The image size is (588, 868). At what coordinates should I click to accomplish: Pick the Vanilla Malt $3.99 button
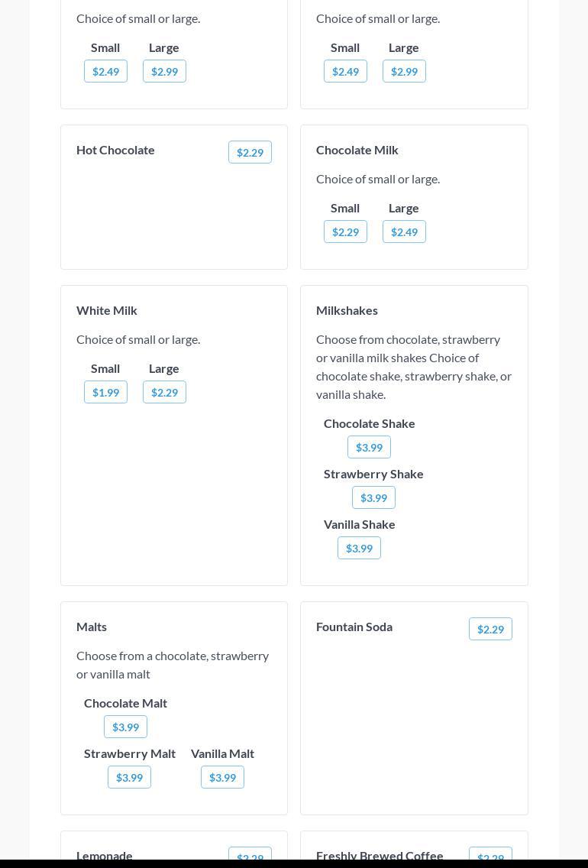(222, 777)
